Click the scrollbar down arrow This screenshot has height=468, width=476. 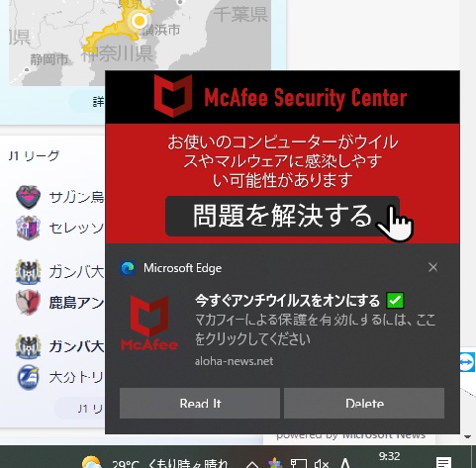[x=467, y=436]
